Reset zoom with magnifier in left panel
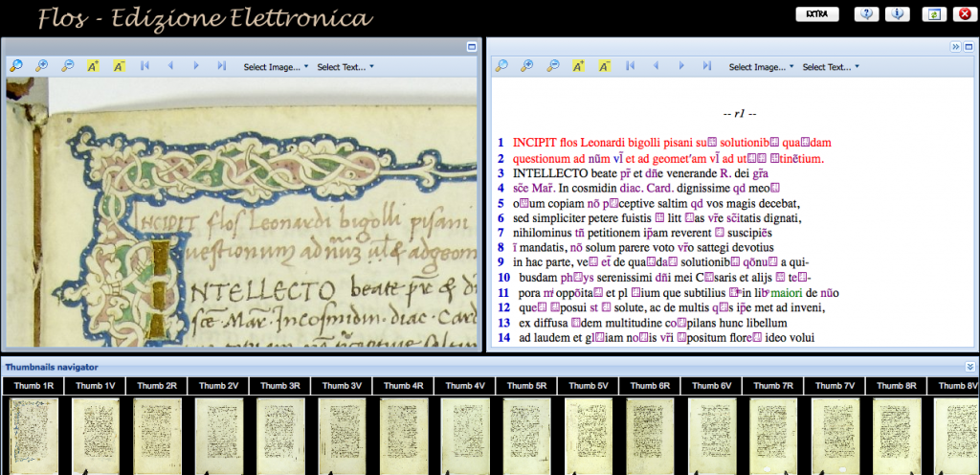The height and width of the screenshot is (475, 980). (x=16, y=66)
